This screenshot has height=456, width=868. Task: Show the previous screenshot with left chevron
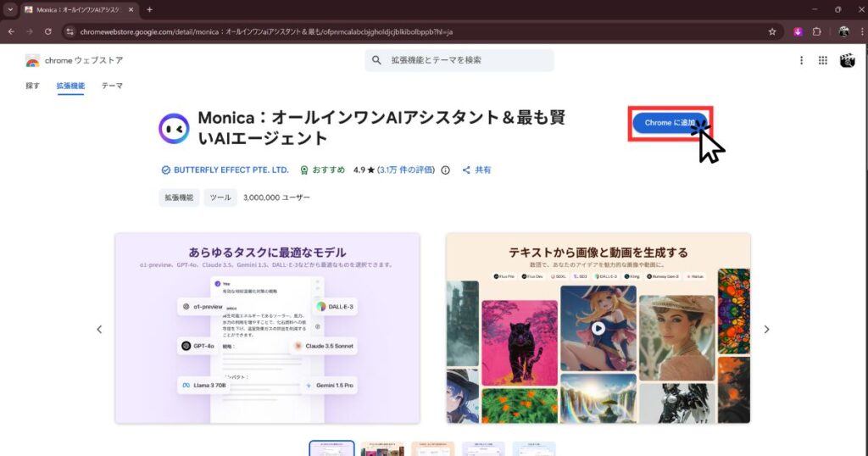click(x=99, y=329)
